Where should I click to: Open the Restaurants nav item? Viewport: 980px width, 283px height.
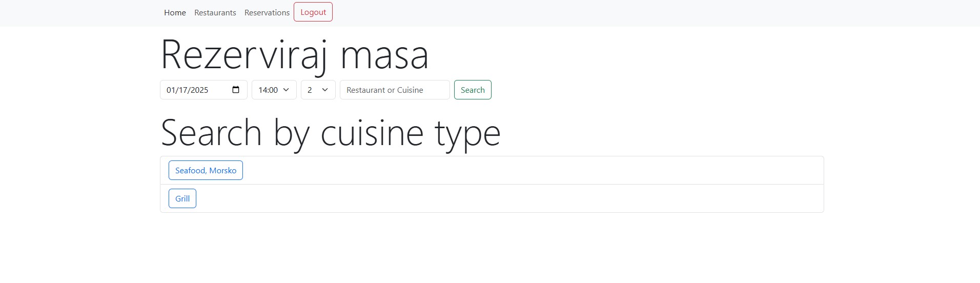pyautogui.click(x=215, y=12)
